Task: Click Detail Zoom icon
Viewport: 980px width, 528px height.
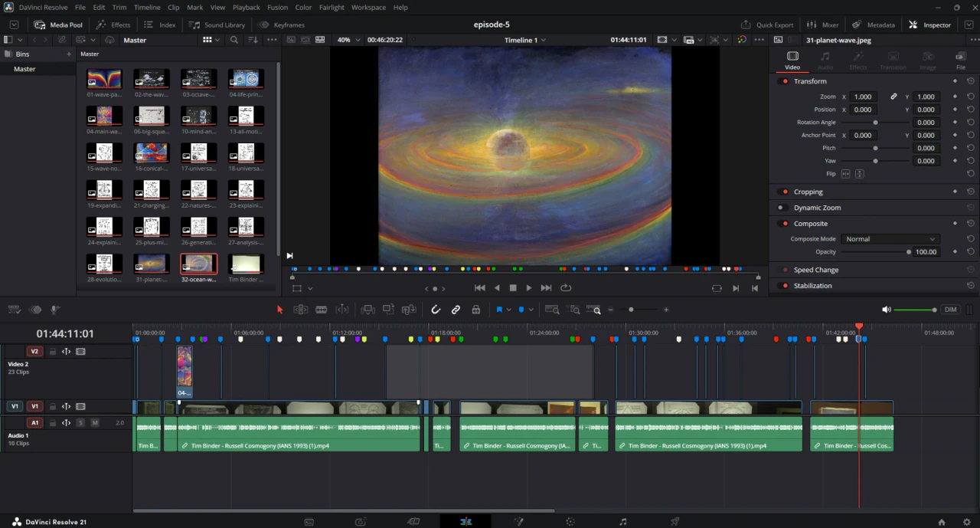Action: (x=573, y=310)
